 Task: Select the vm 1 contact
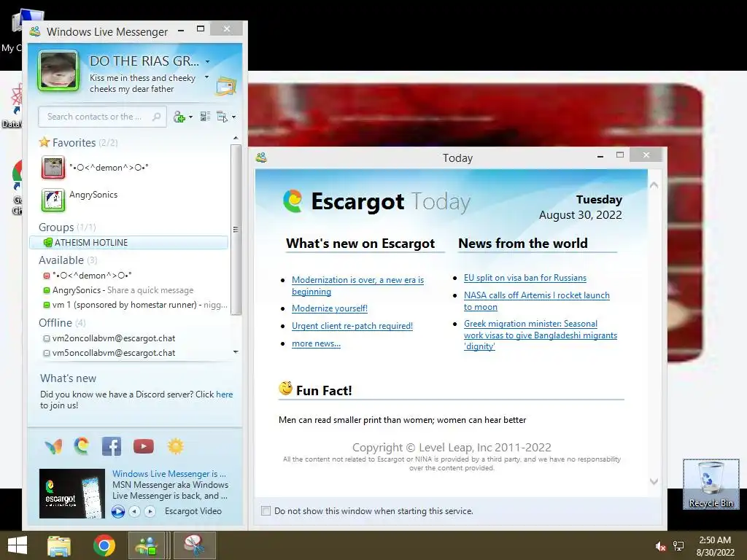click(135, 305)
